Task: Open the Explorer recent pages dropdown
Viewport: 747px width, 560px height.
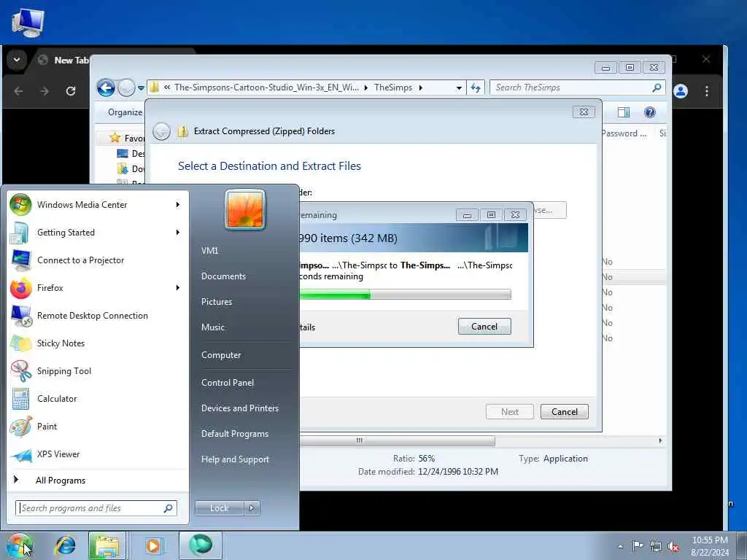Action: (141, 88)
